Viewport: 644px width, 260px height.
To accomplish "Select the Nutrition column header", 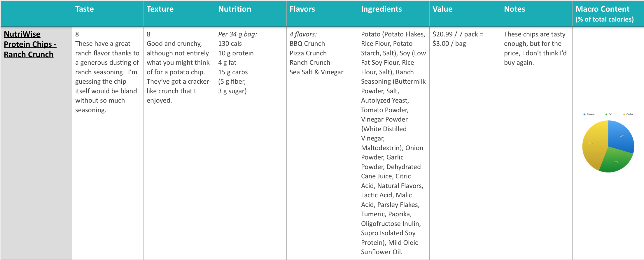I will [235, 9].
